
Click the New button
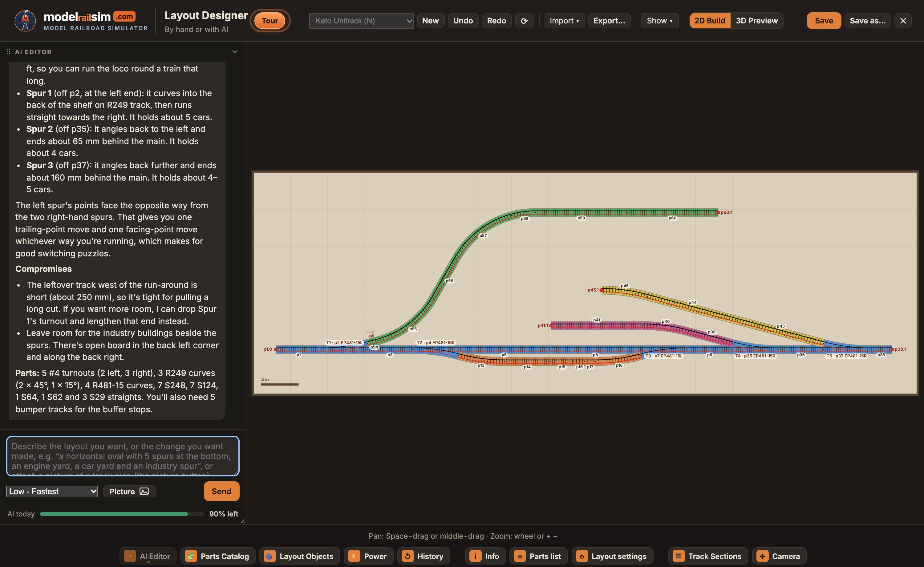point(430,21)
